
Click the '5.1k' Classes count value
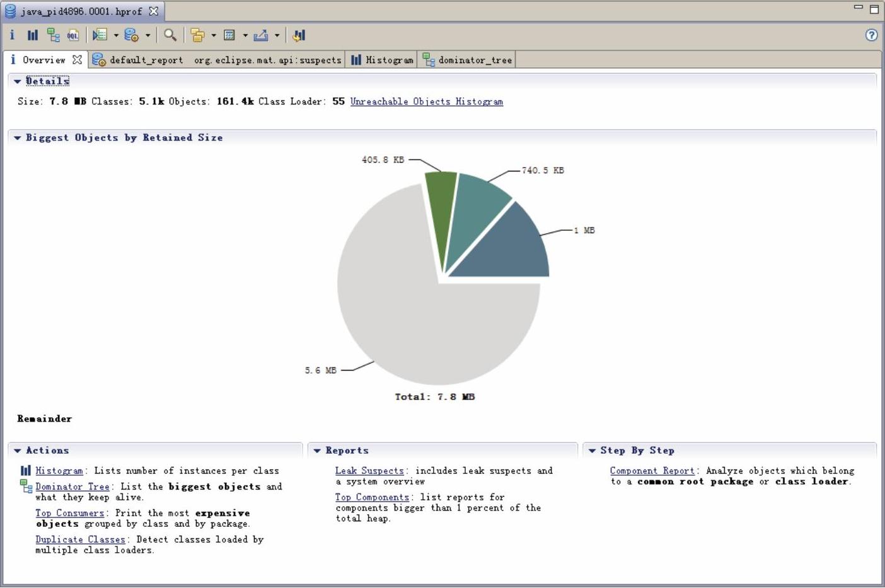tap(151, 101)
